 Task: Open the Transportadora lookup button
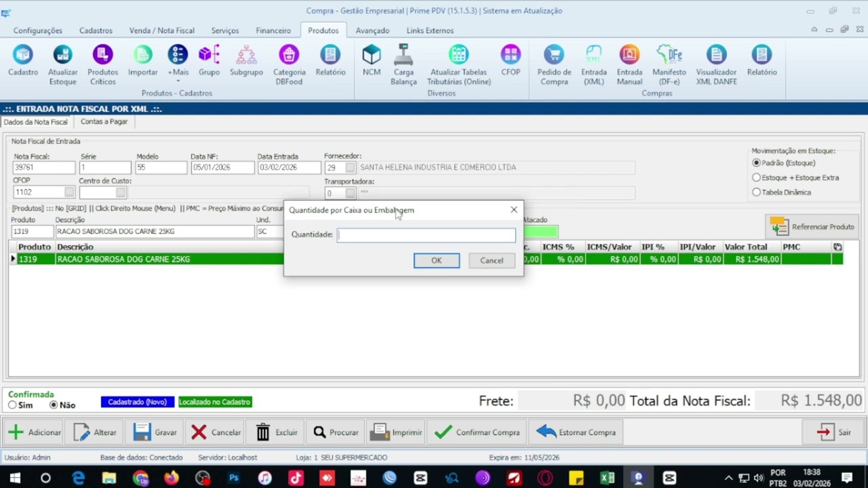tap(351, 193)
